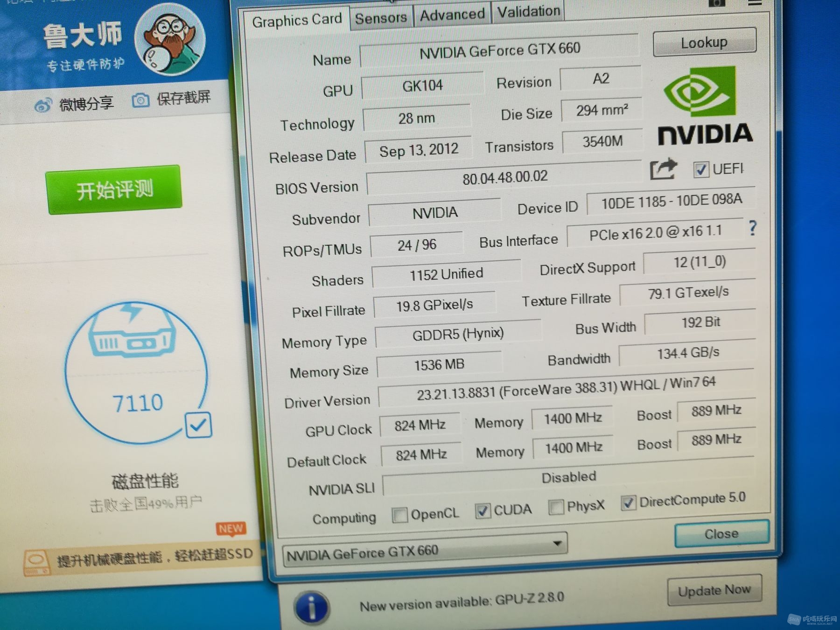The width and height of the screenshot is (840, 630).
Task: Toggle the CUDA checkbox
Action: tap(483, 511)
